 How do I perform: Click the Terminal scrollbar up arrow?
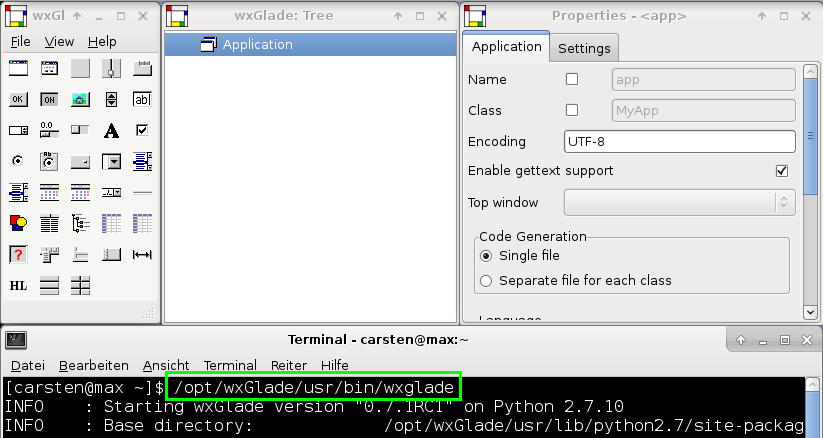pyautogui.click(x=811, y=384)
